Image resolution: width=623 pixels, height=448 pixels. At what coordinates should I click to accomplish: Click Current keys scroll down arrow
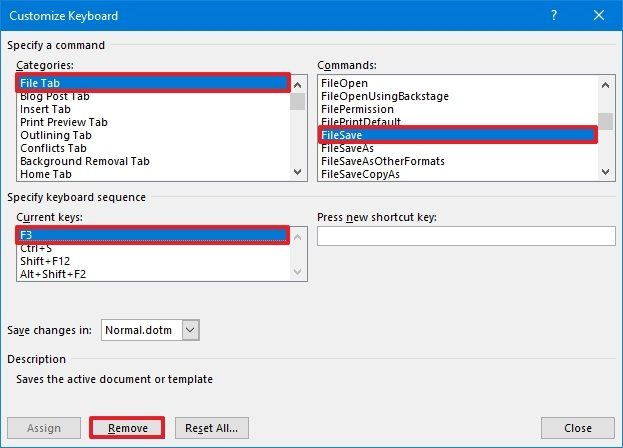[x=298, y=272]
